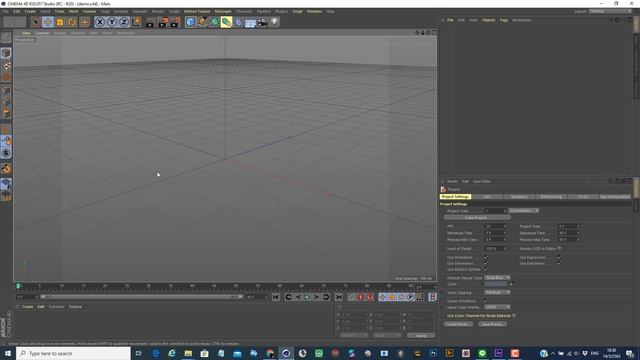Activate the Scale tool
Screen dimensions: 640x360
pyautogui.click(x=60, y=22)
